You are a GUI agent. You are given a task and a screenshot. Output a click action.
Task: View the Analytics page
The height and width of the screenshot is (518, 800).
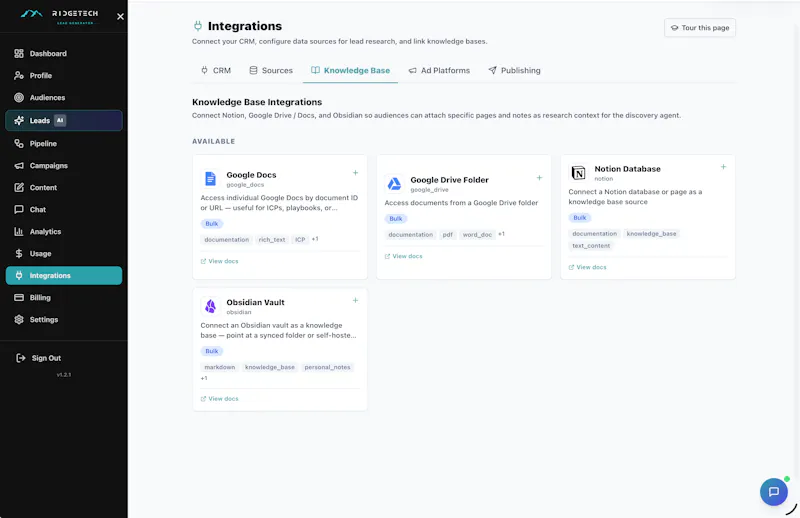pyautogui.click(x=64, y=231)
